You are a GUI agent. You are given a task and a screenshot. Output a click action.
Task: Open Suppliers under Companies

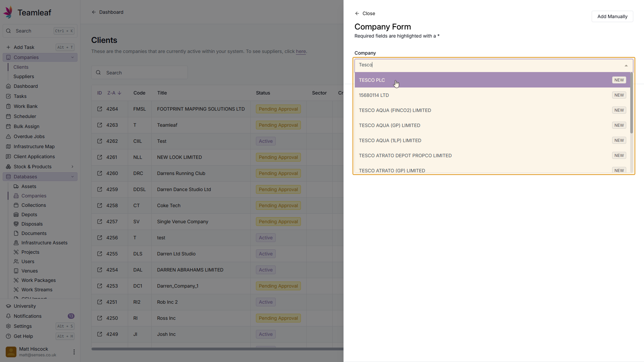23,76
